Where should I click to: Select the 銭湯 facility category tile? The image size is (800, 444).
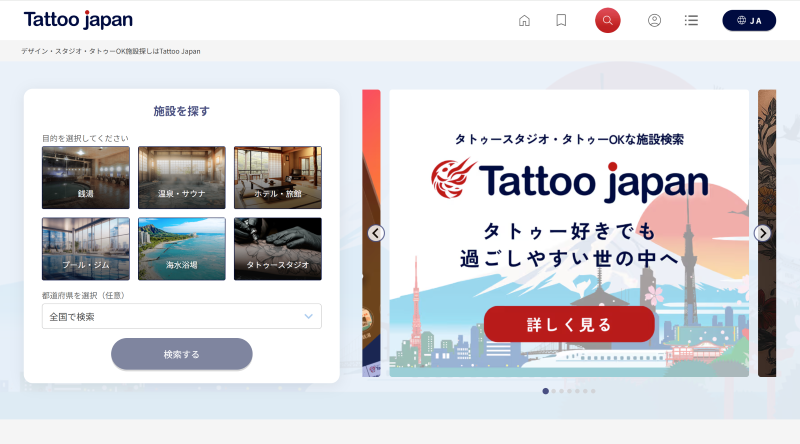(x=86, y=178)
